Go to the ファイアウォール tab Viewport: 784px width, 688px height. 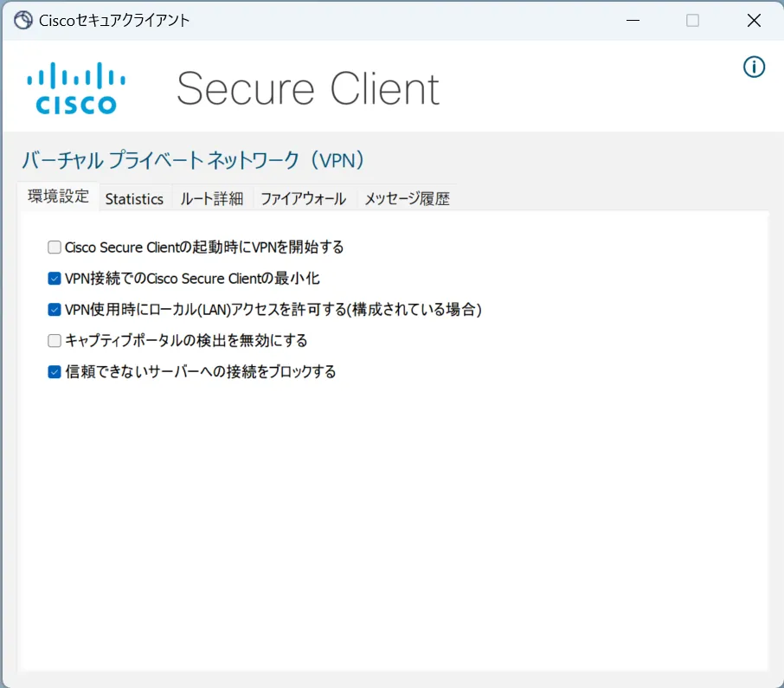tap(303, 199)
